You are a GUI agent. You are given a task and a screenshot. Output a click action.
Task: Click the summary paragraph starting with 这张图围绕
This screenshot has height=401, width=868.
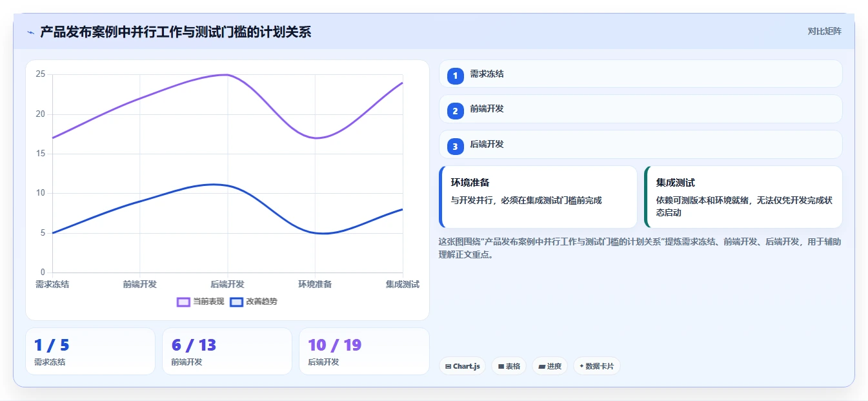click(640, 248)
